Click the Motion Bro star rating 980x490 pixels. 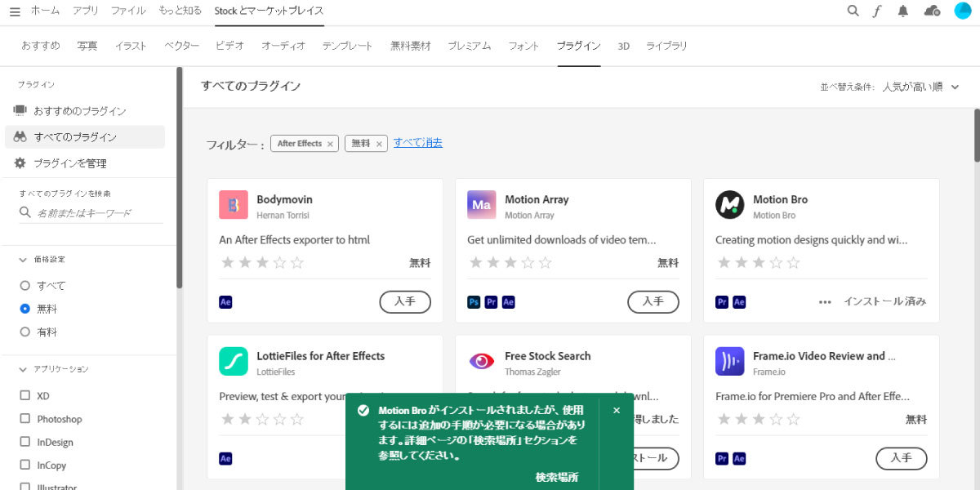click(758, 263)
